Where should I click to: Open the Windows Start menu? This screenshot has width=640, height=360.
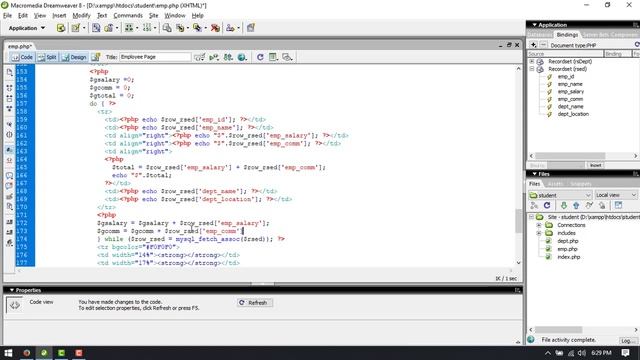coord(8,353)
